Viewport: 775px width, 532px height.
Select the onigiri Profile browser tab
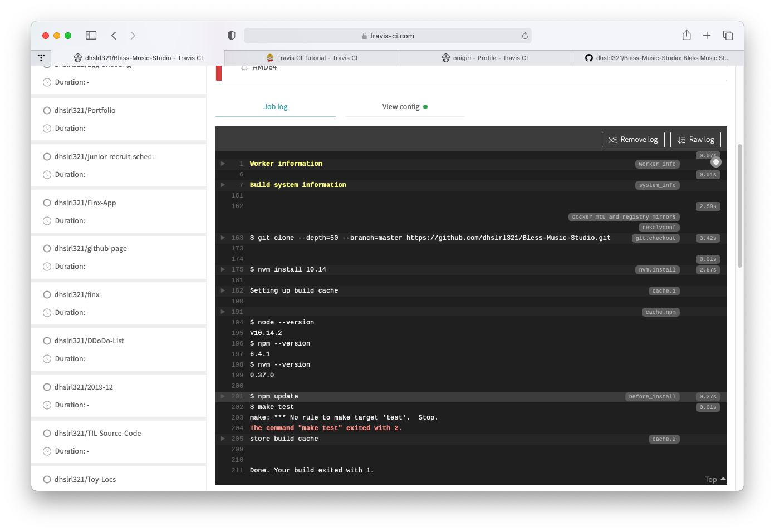(x=484, y=58)
